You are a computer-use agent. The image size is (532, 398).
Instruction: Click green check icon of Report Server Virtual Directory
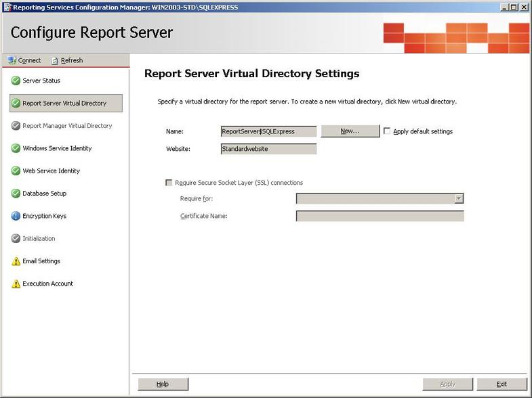tap(16, 103)
